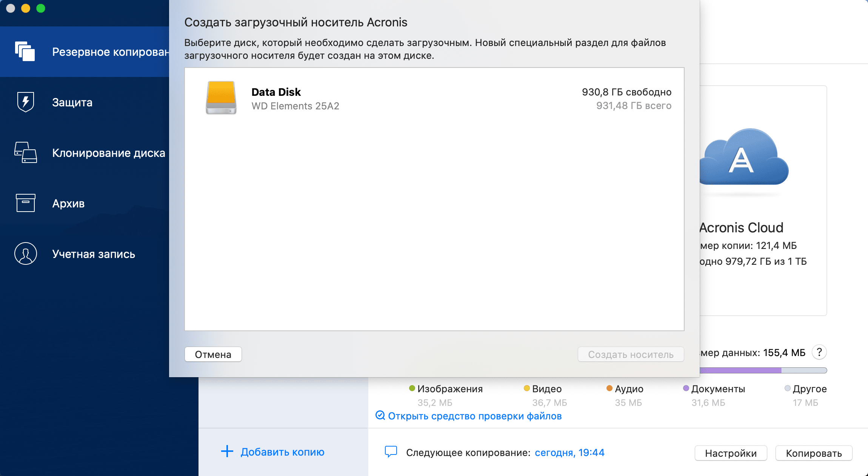
Task: Open the Защита shield icon
Action: 25,102
